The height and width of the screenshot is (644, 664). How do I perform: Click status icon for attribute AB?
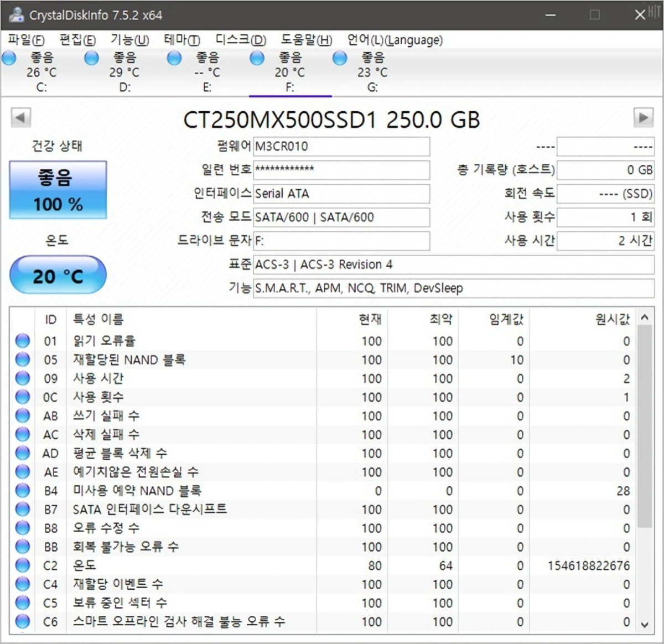[x=23, y=416]
